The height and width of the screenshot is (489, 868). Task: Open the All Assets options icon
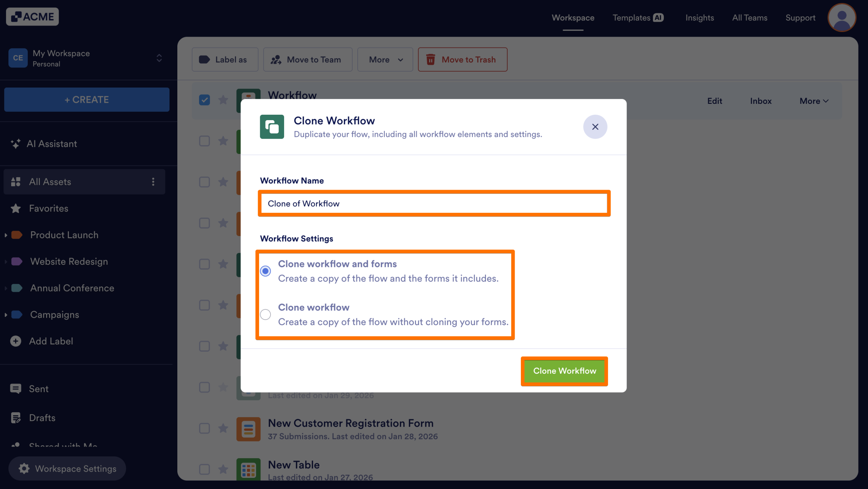(153, 182)
